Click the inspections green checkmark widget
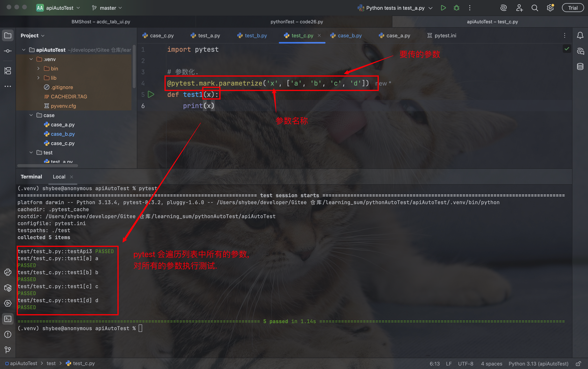This screenshot has height=369, width=588. 567,49
